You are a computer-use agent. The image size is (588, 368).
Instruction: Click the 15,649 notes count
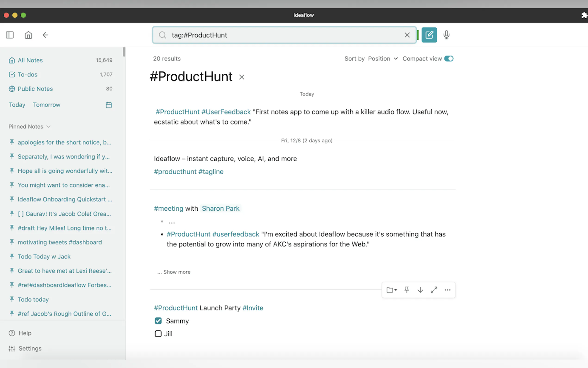pyautogui.click(x=104, y=60)
